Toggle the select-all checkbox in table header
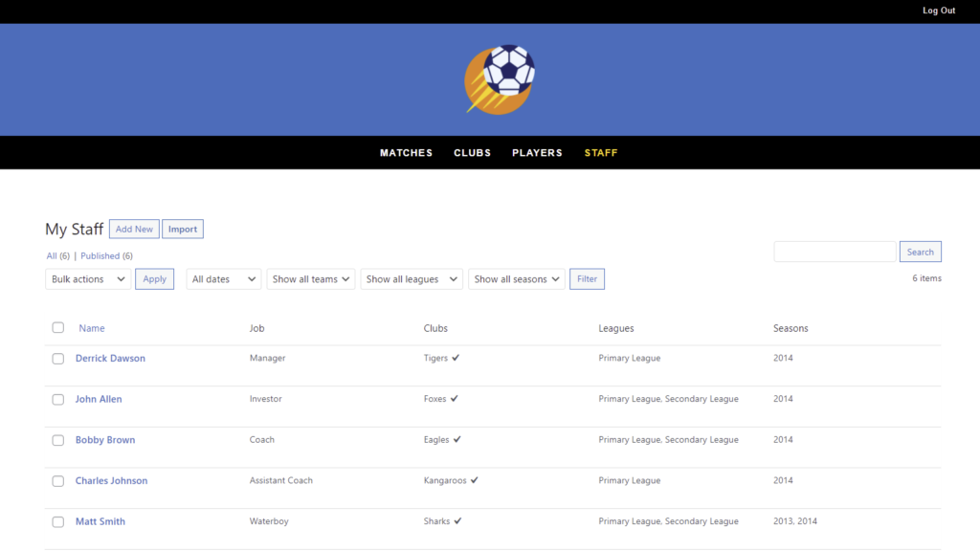The image size is (980, 551). pyautogui.click(x=57, y=327)
